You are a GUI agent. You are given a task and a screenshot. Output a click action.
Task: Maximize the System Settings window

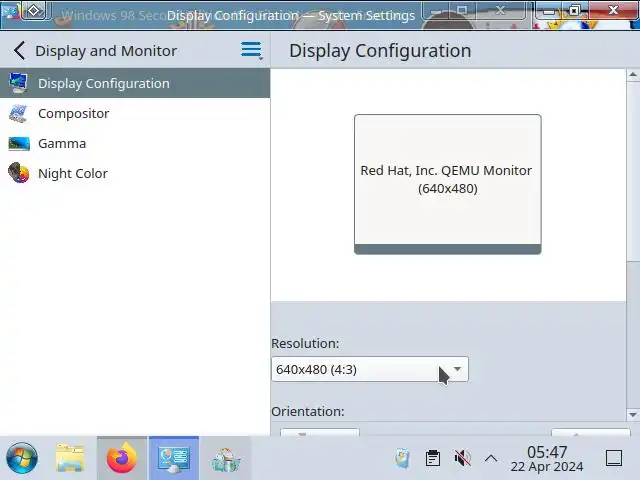point(574,10)
